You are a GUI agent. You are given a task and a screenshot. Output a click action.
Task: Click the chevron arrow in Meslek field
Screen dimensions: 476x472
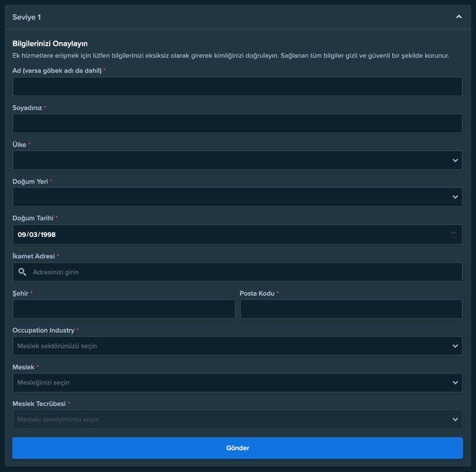pos(455,383)
